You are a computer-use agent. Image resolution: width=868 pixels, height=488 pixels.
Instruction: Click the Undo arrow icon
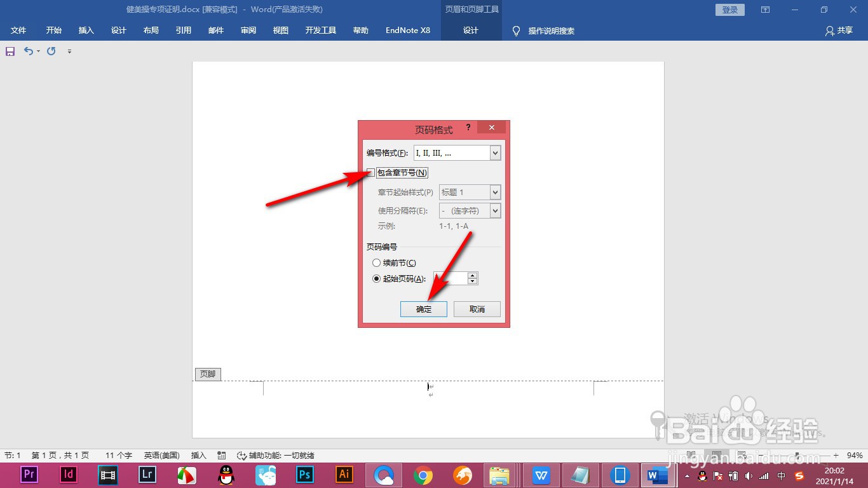[28, 51]
